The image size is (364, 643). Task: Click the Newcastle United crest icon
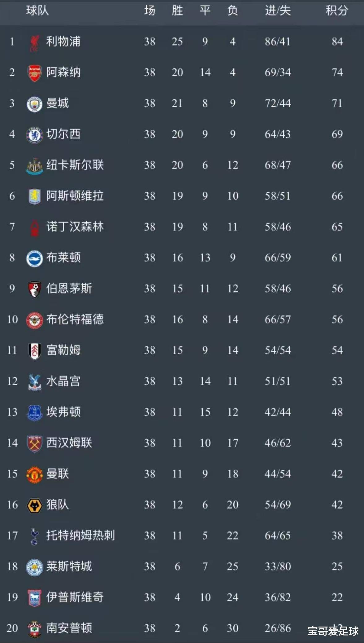pyautogui.click(x=34, y=166)
